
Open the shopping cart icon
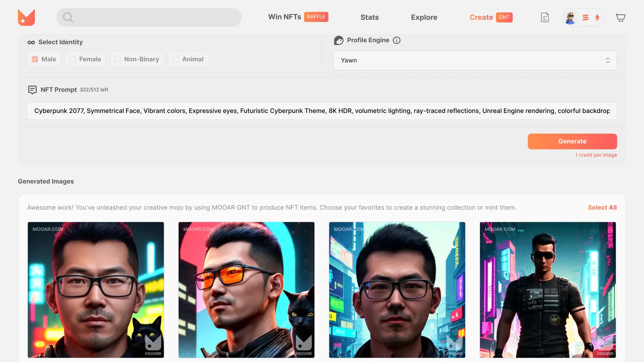(x=621, y=17)
